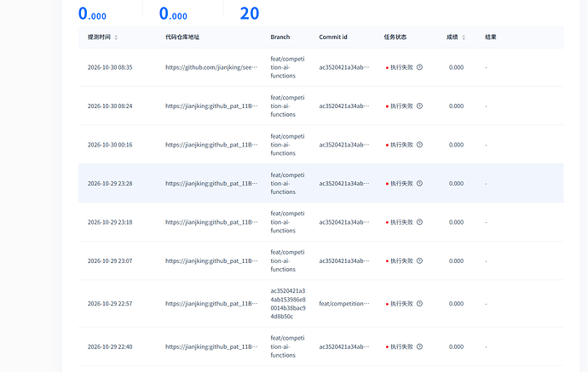
Task: Select the 2026-10-30 00:16 timestamp cell
Action: coord(110,145)
